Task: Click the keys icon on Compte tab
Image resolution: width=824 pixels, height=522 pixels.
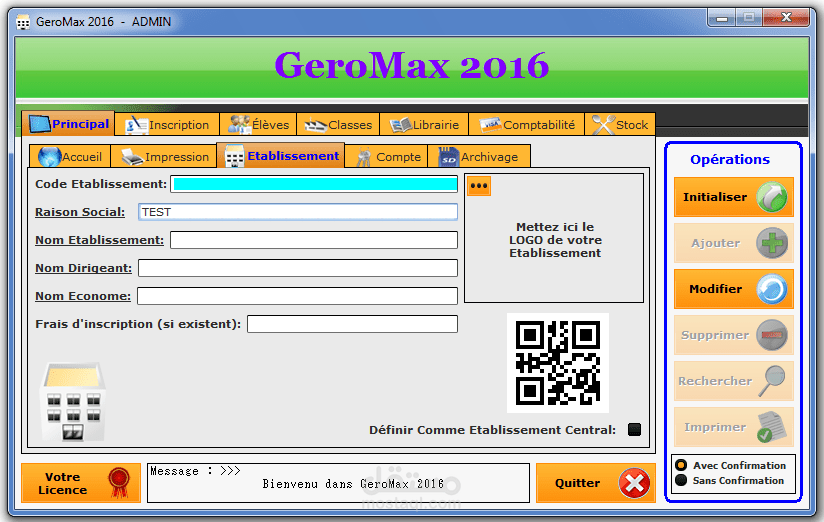Action: coord(364,157)
